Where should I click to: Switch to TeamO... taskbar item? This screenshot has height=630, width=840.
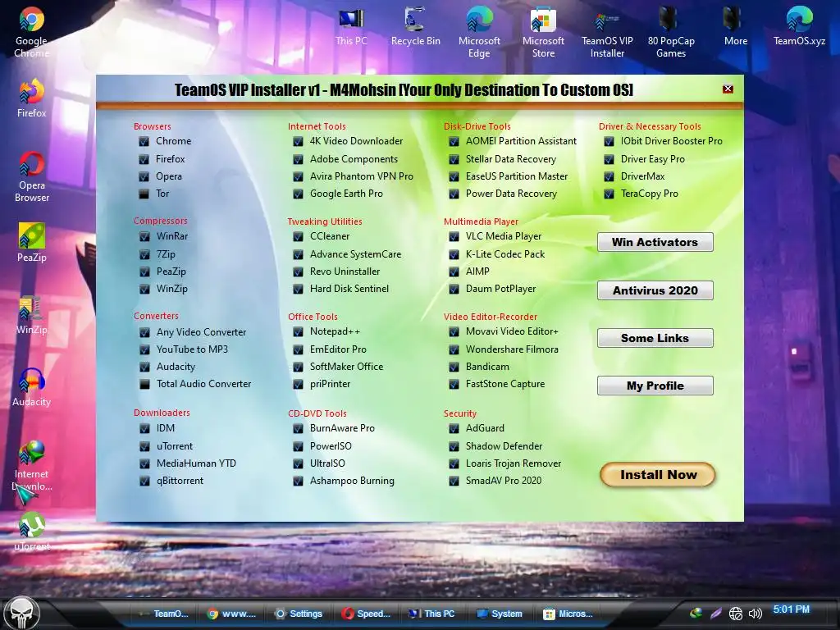click(x=164, y=614)
